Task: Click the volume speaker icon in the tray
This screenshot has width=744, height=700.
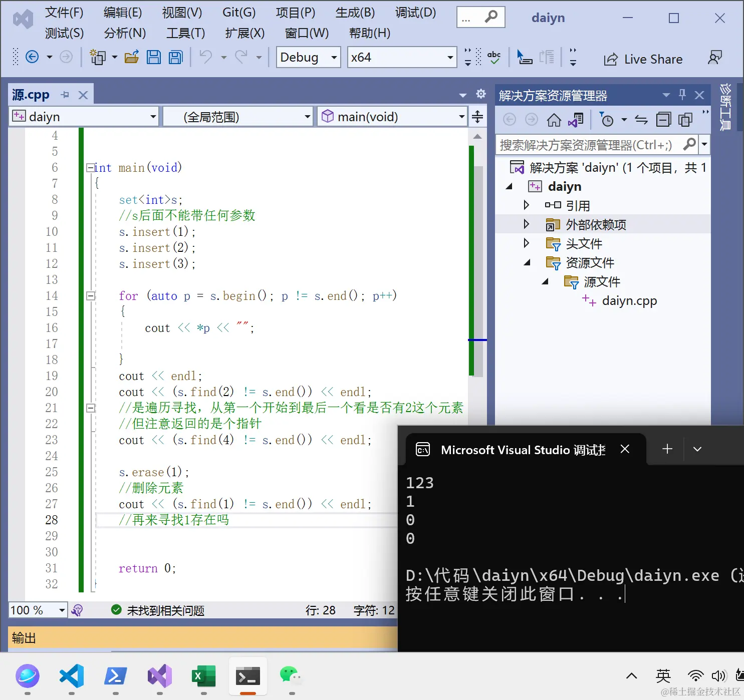Action: [x=718, y=676]
